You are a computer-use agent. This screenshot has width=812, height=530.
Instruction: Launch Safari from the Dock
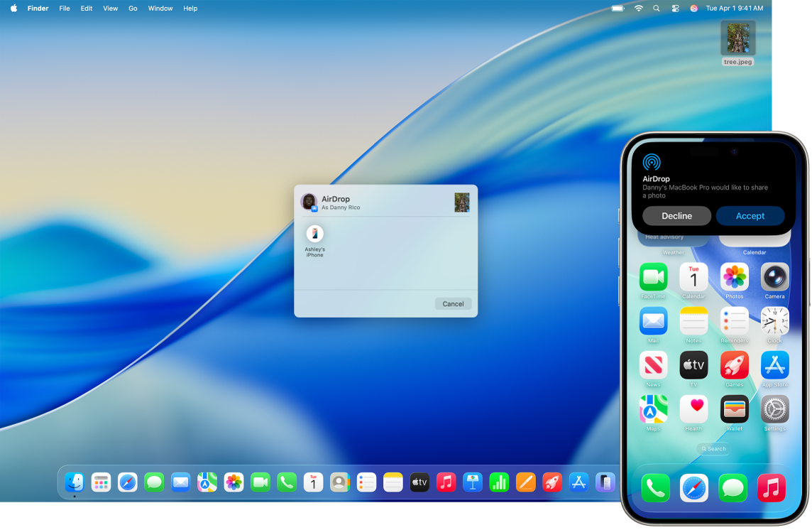(128, 482)
